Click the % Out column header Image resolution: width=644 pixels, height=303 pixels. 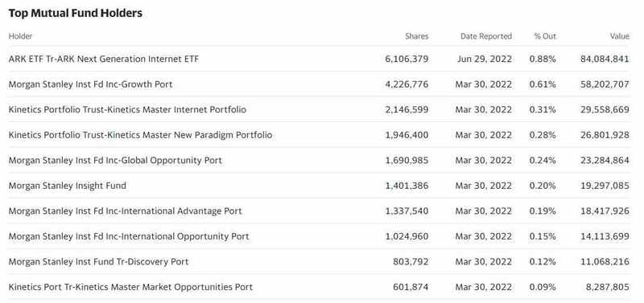pyautogui.click(x=545, y=36)
